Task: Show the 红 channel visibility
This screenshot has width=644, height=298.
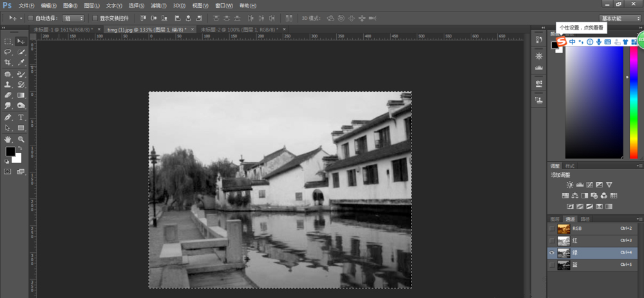Action: pyautogui.click(x=551, y=240)
